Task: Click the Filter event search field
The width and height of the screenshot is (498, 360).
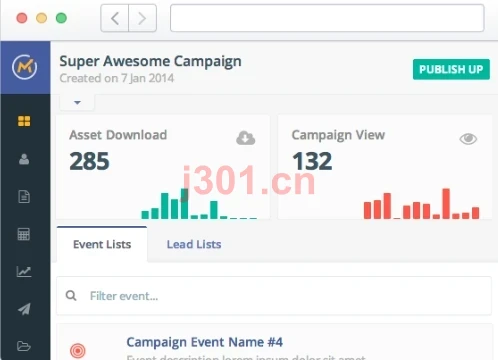Action: 274,296
